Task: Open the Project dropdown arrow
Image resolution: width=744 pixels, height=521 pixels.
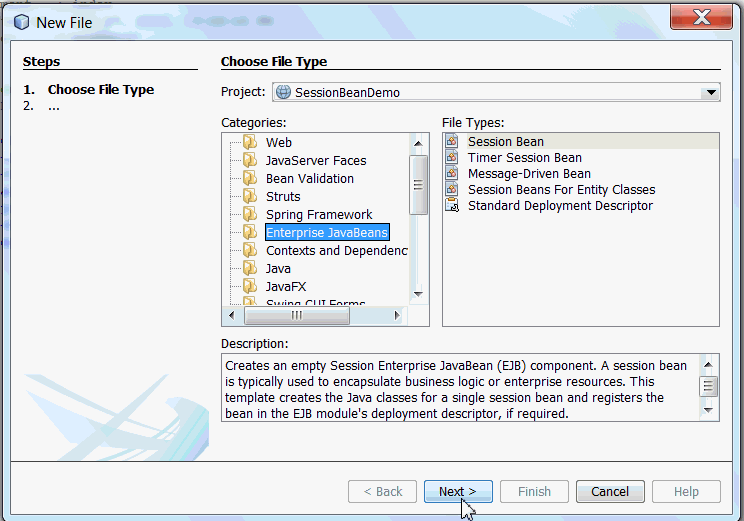Action: pos(711,92)
